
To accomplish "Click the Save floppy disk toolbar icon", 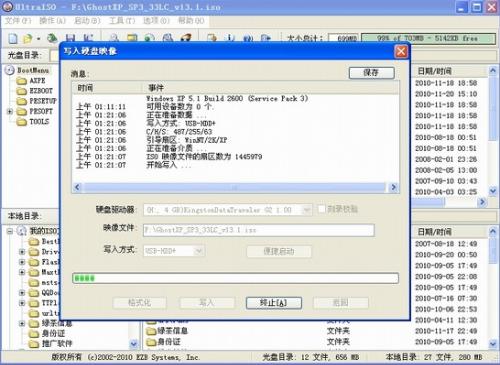I will 70,38.
